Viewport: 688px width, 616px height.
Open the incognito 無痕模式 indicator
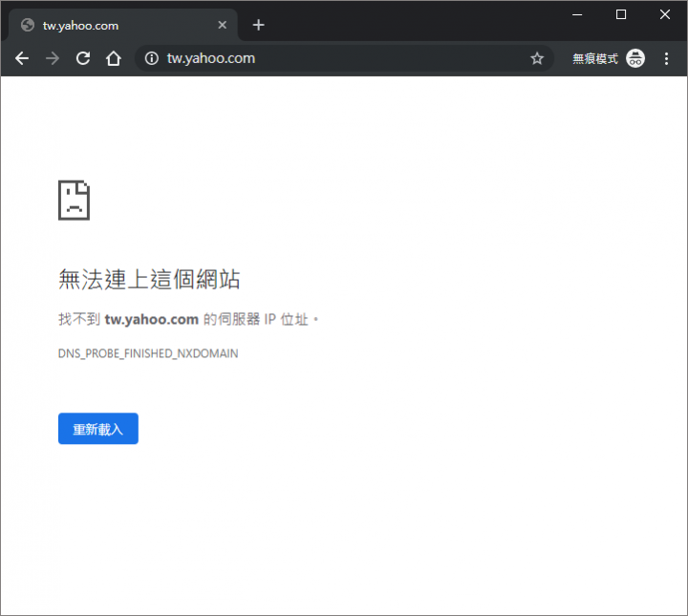(x=608, y=58)
